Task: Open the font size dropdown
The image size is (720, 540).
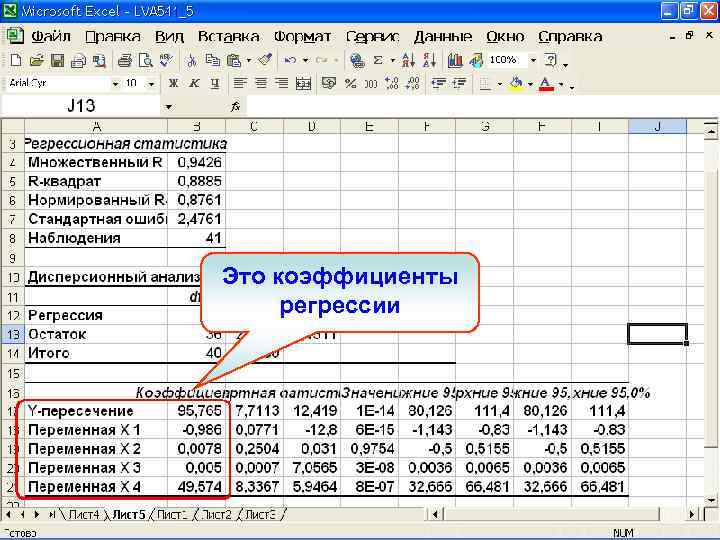Action: 151,84
